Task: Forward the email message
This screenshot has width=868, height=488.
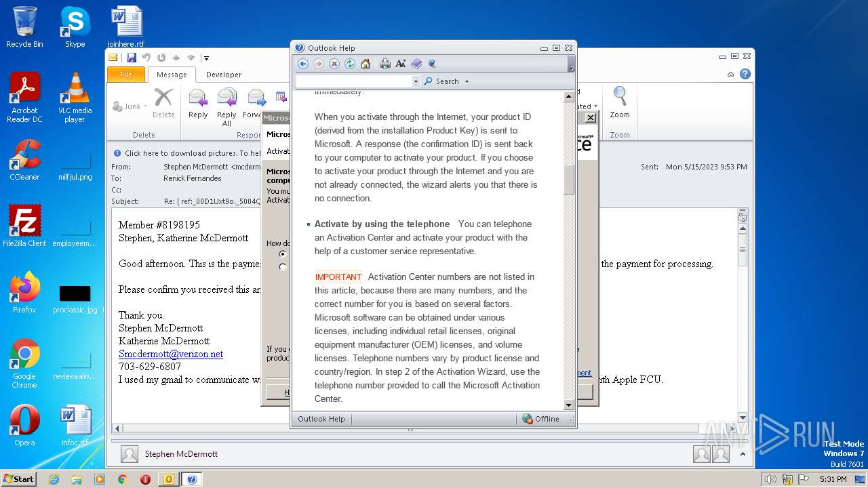Action: click(255, 104)
